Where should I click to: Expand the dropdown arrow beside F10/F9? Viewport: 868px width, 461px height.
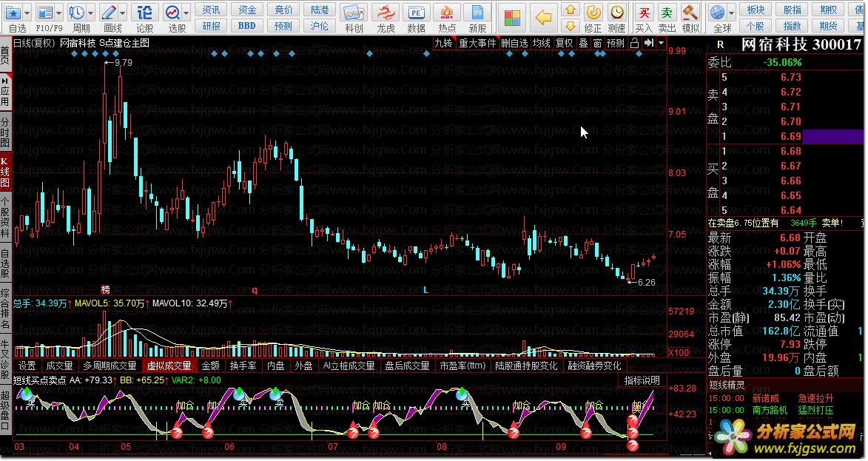click(x=59, y=12)
